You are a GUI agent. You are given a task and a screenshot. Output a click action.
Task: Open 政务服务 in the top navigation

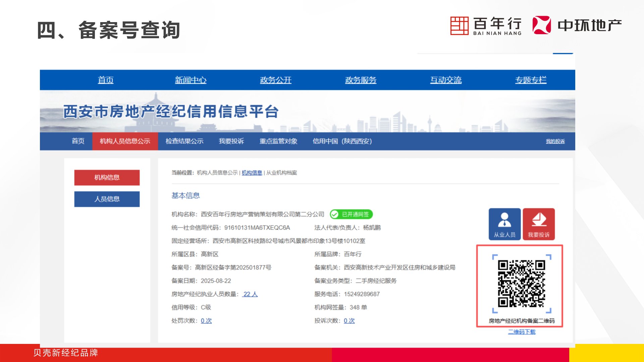click(x=361, y=80)
